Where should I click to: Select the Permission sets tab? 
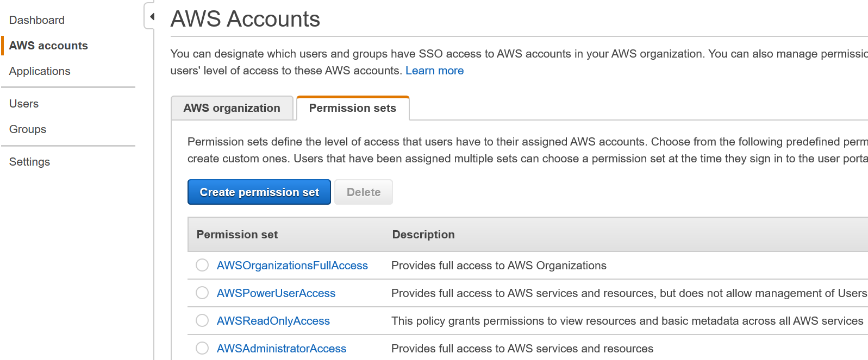coord(353,108)
